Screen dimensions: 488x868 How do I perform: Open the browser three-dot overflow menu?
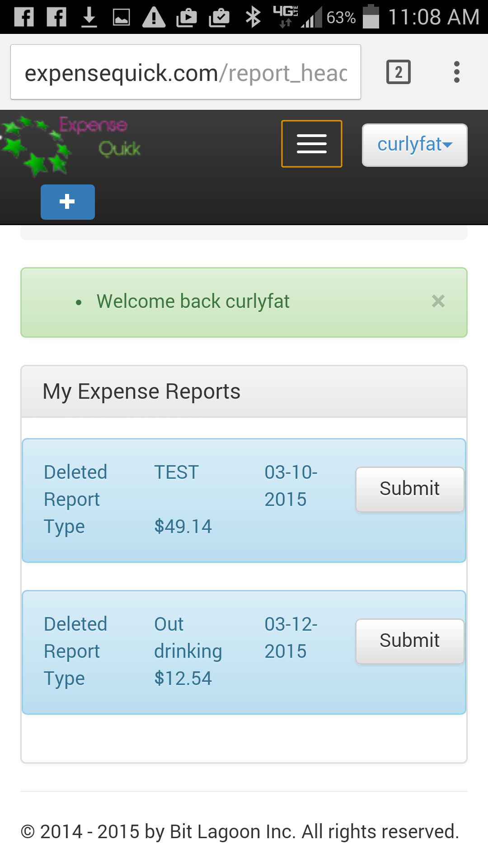click(456, 72)
